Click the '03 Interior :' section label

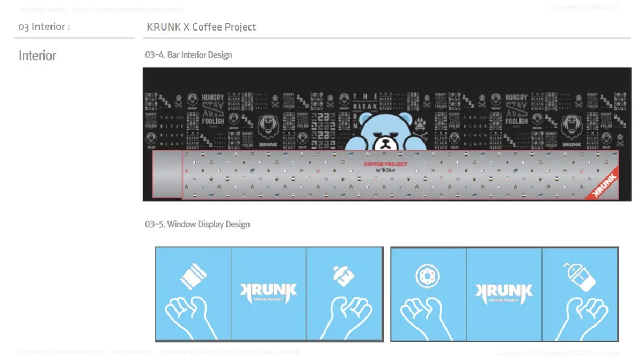[x=44, y=27]
